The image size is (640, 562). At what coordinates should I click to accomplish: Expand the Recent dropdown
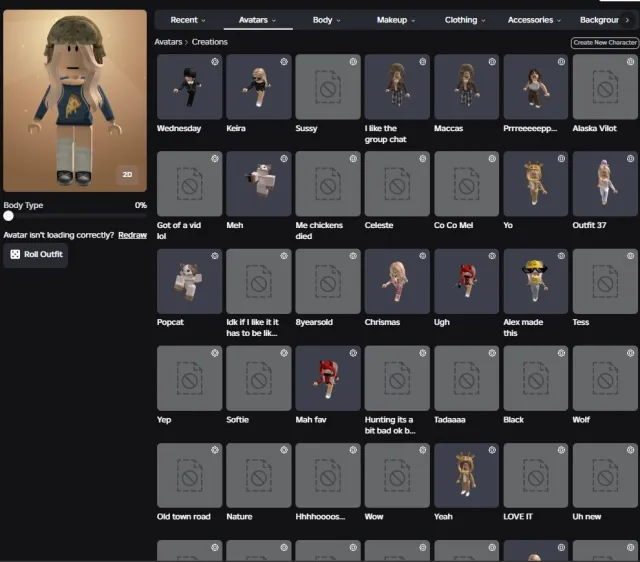click(188, 20)
